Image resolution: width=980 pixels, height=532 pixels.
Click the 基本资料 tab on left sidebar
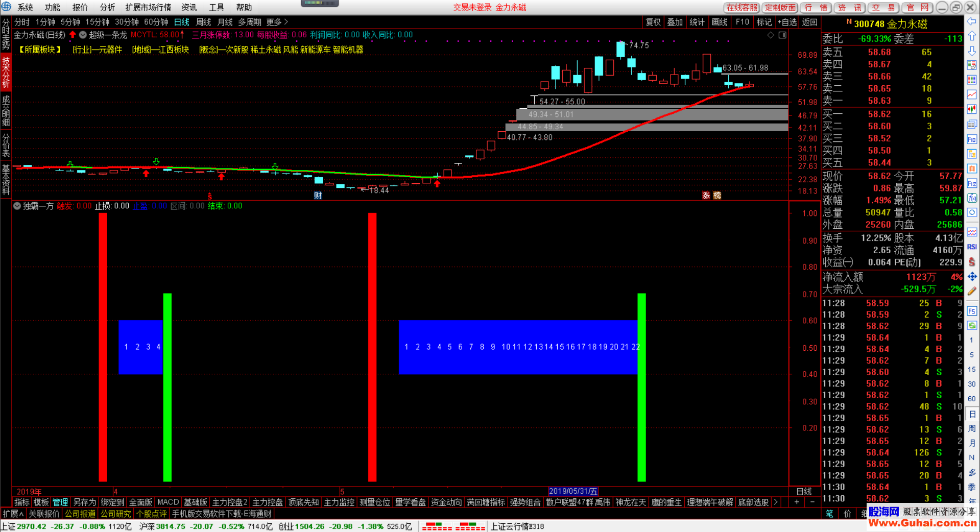6,179
